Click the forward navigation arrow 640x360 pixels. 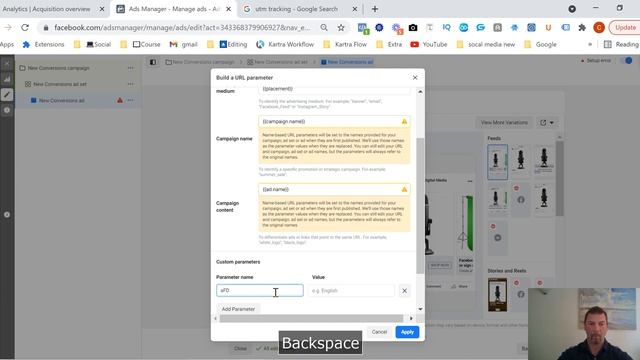pyautogui.click(x=8, y=27)
